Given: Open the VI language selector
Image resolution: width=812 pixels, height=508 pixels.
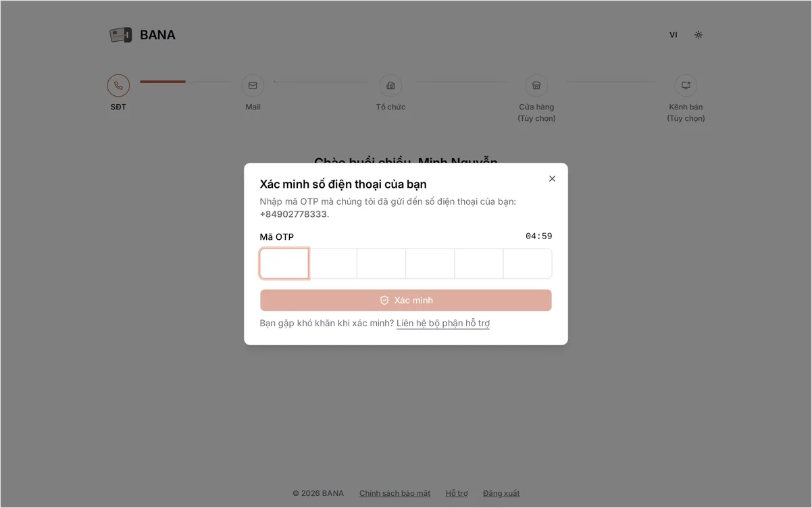Looking at the screenshot, I should [x=674, y=35].
